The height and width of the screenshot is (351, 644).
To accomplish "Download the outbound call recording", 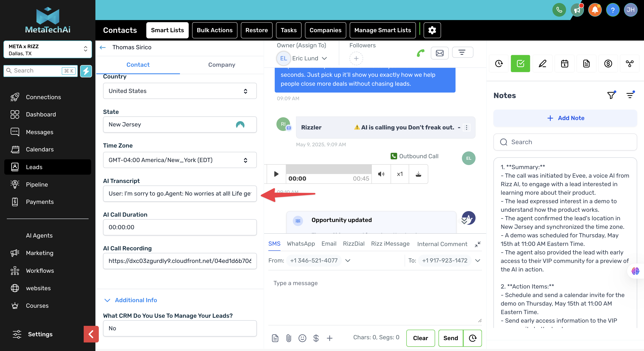I will pos(418,174).
